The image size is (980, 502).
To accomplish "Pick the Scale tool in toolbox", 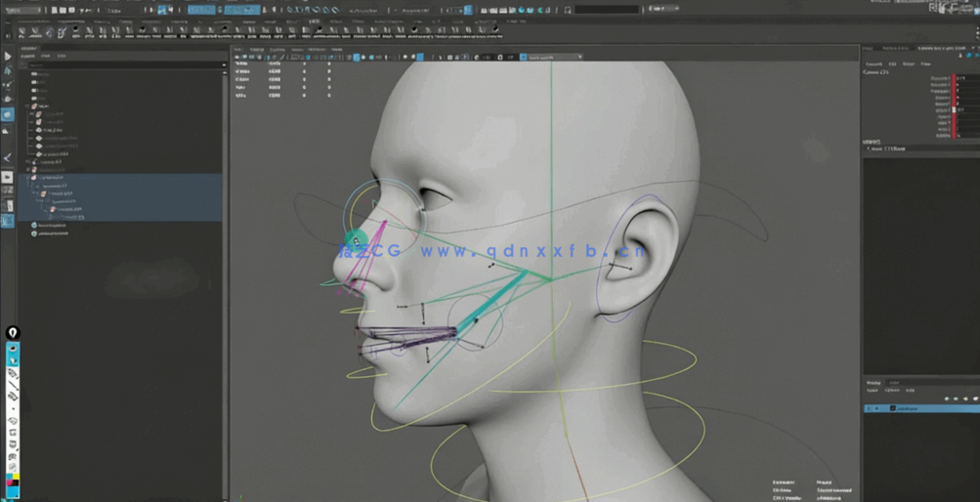I will [x=8, y=131].
